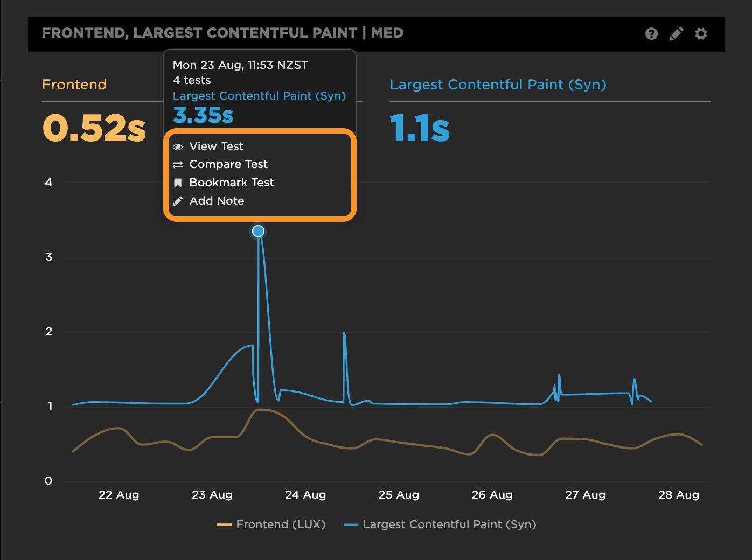Click the pencil icon beside Add Note
Screen dimensions: 752x560
178,201
